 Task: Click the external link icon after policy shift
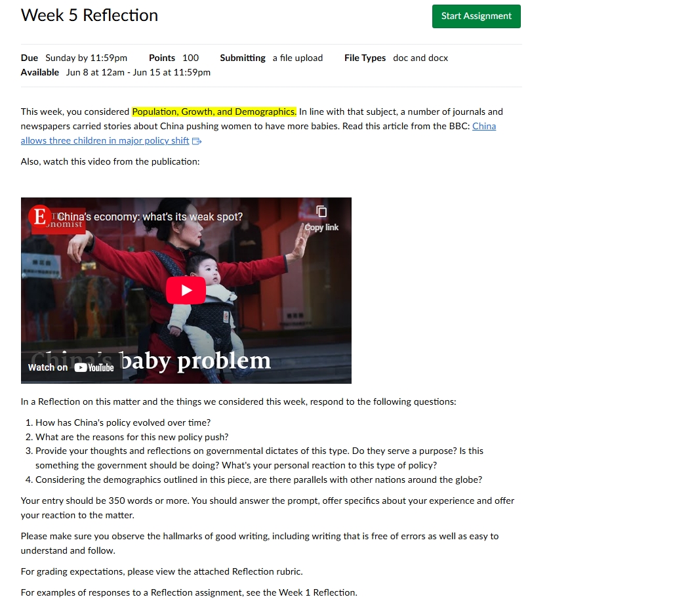pos(197,141)
